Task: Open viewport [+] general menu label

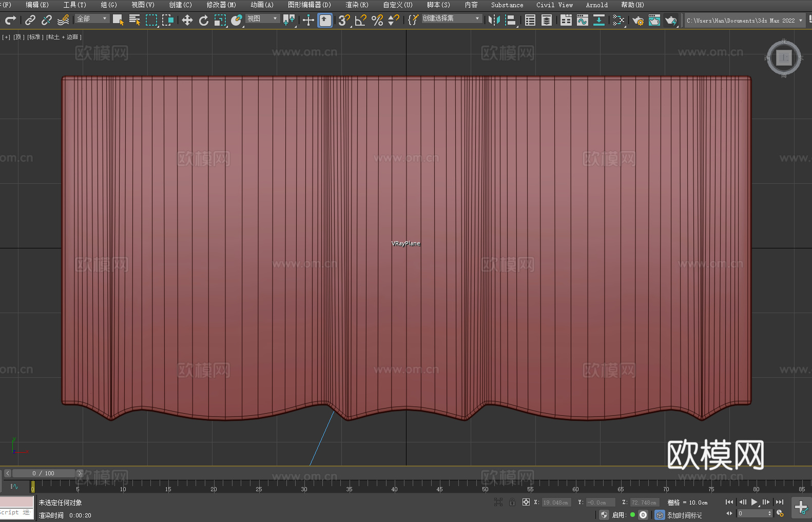Action: point(6,37)
